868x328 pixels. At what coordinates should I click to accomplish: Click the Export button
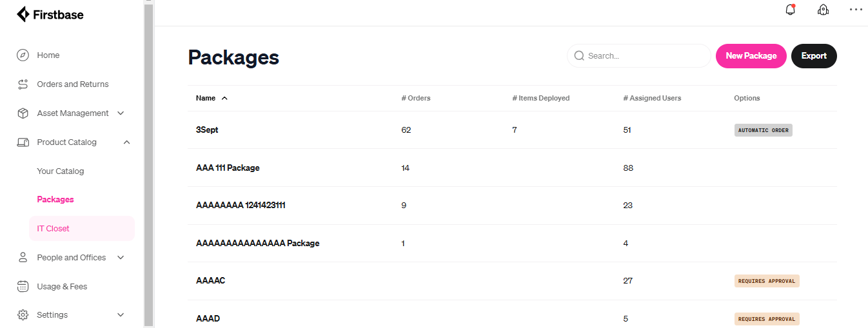(814, 56)
